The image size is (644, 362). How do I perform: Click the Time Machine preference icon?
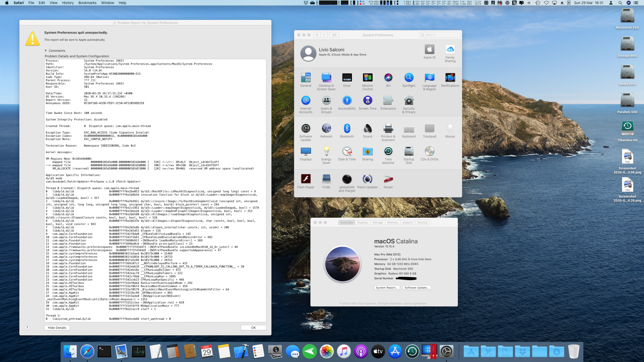click(388, 152)
